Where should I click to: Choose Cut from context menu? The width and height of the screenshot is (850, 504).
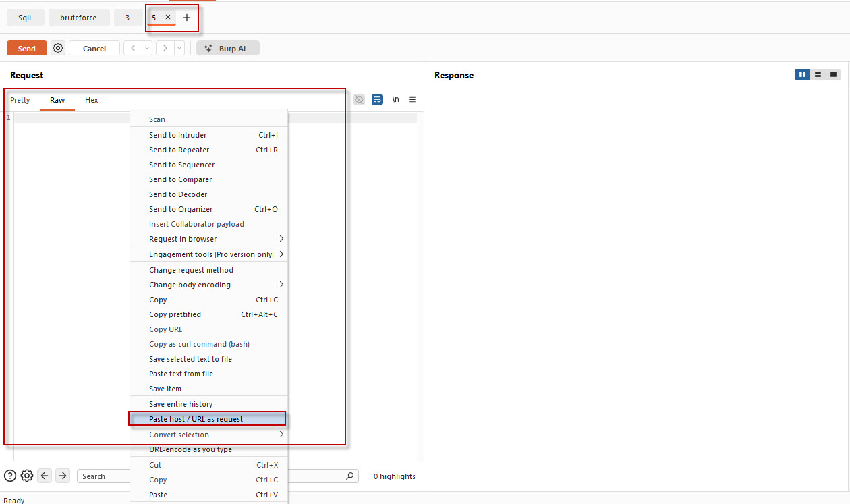[x=208, y=465]
